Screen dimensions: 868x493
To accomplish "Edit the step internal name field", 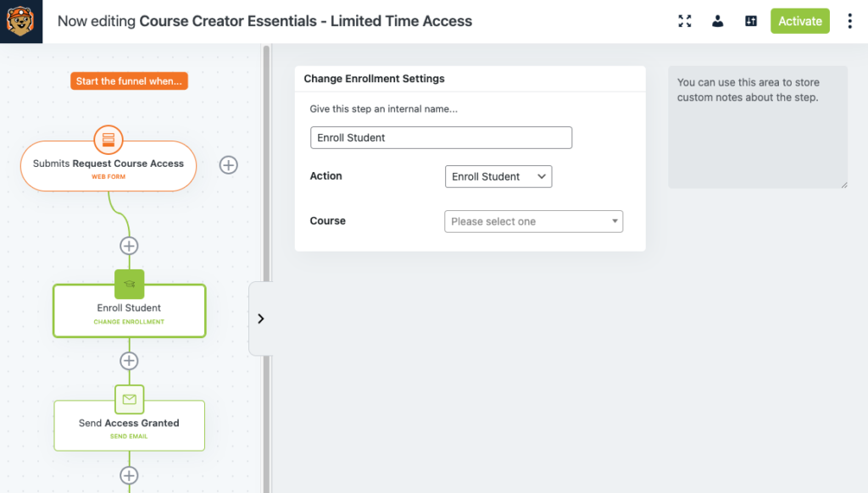I will click(x=441, y=138).
